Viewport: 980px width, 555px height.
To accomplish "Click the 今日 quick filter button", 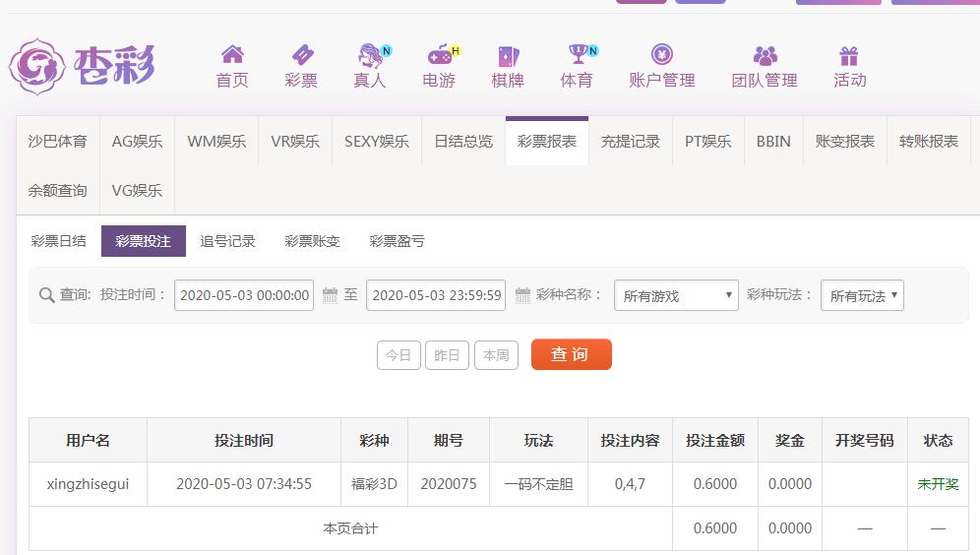I will coord(398,355).
